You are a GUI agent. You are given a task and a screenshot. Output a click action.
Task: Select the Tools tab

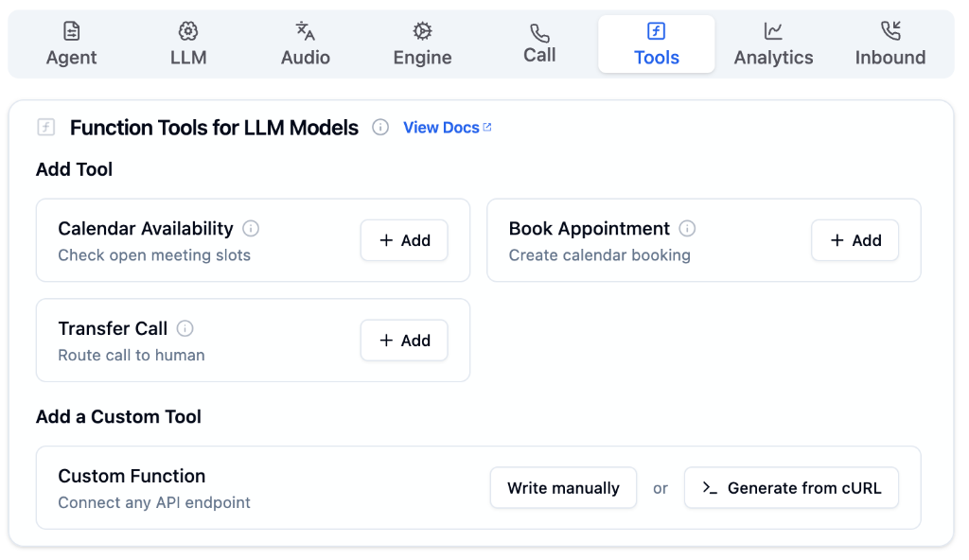657,44
